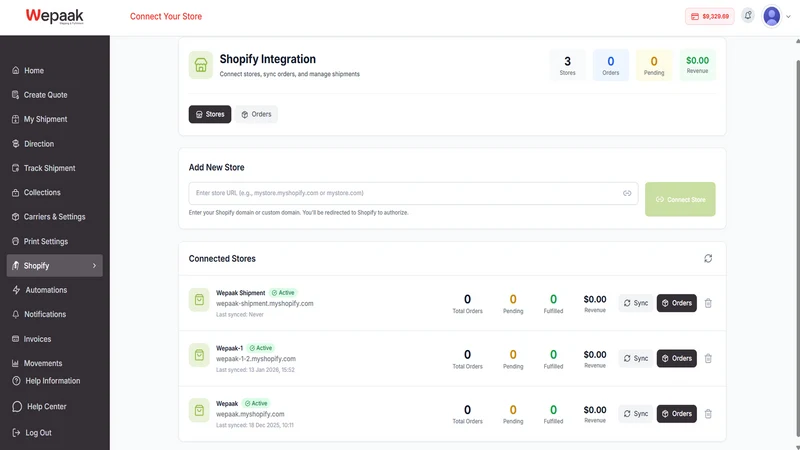800x450 pixels.
Task: Open Orders for Wepaak-1 store
Action: pos(677,358)
